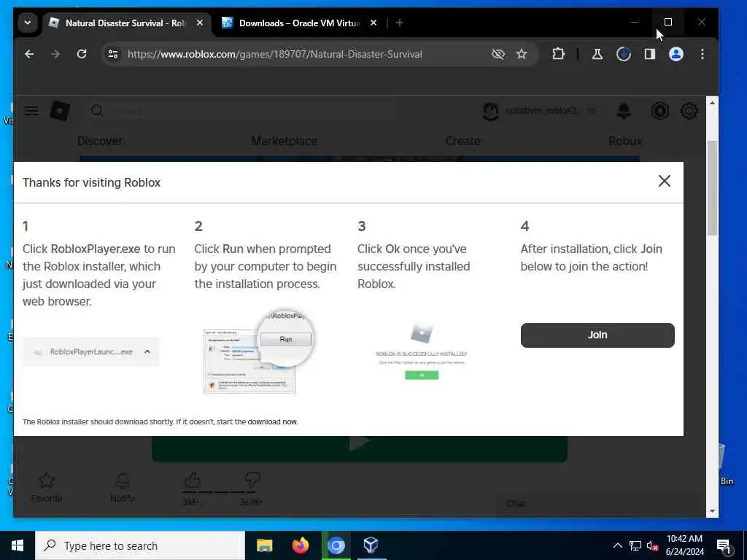Viewport: 747px width, 560px height.
Task: Open the Chrome profile avatar
Action: (676, 54)
